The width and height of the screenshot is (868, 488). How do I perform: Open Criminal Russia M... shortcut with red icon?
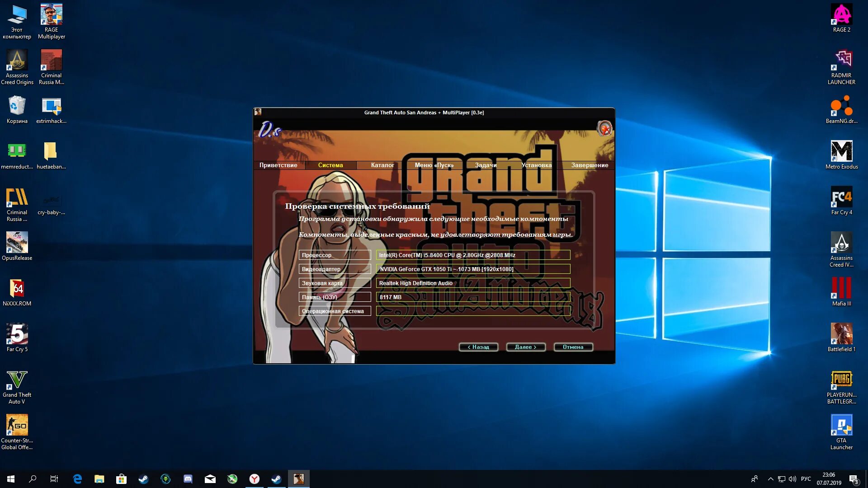(x=51, y=67)
